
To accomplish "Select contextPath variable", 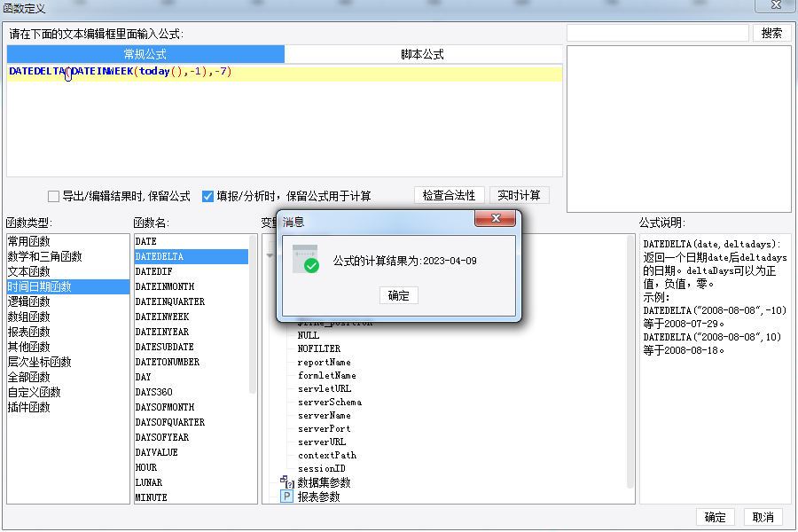I will click(x=327, y=455).
